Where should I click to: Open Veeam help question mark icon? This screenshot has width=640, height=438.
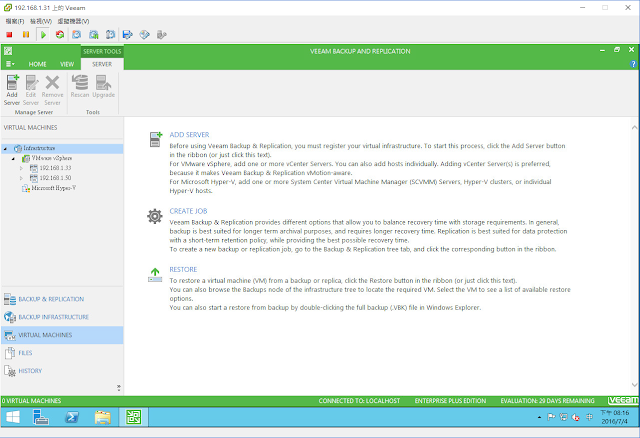633,64
